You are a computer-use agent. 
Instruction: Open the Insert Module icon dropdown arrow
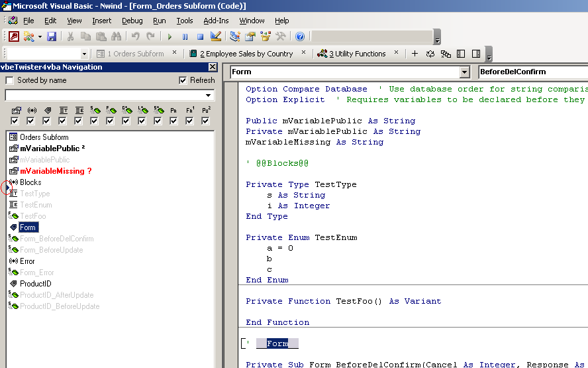(x=40, y=37)
